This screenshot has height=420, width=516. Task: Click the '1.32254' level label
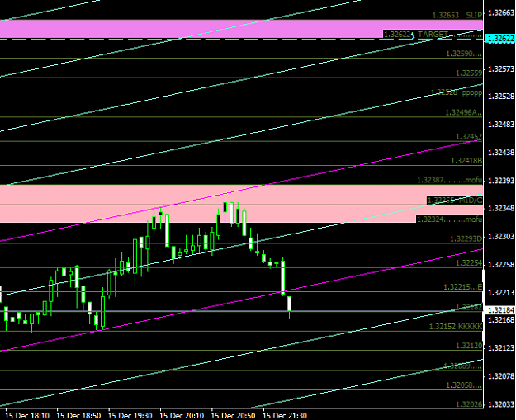coord(469,263)
